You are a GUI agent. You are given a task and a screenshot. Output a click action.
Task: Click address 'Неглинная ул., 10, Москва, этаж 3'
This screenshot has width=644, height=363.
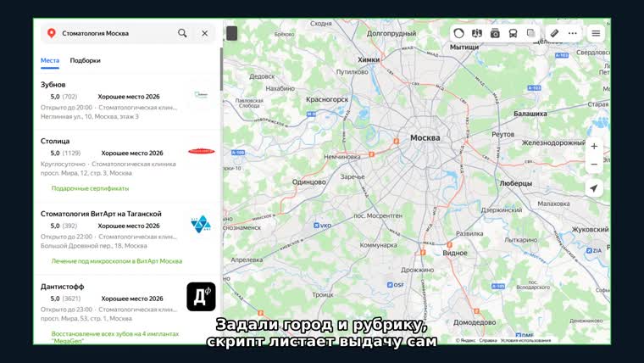pyautogui.click(x=90, y=117)
